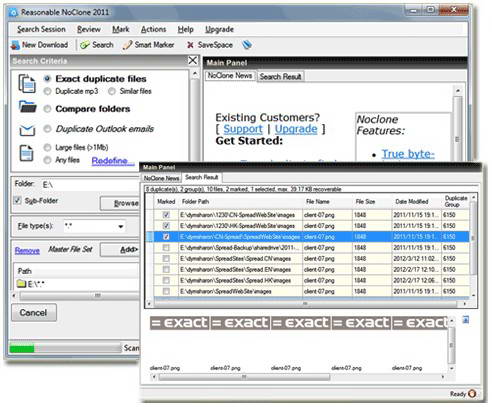Click the results table horizontal scrollbar
This screenshot has height=407, width=492.
pos(306,304)
